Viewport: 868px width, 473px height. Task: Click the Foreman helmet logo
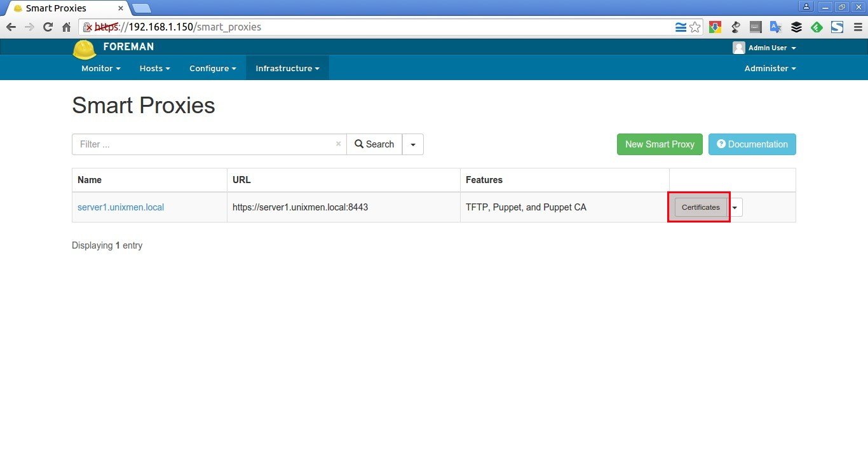[x=84, y=50]
